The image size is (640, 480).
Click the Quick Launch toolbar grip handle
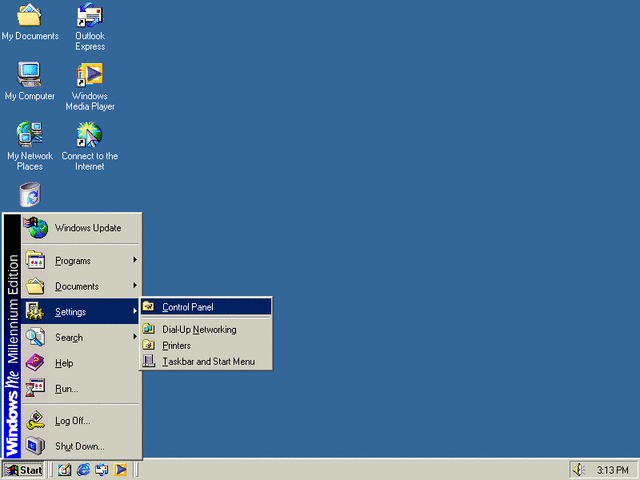[51, 470]
